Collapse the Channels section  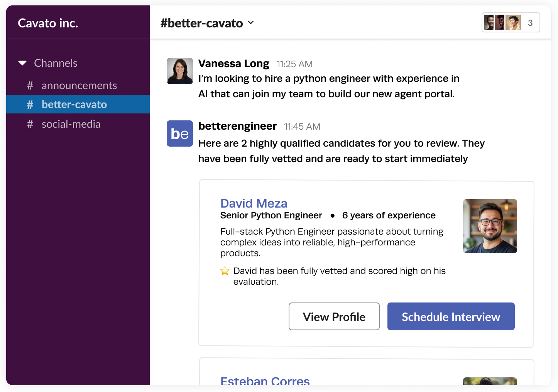click(22, 63)
